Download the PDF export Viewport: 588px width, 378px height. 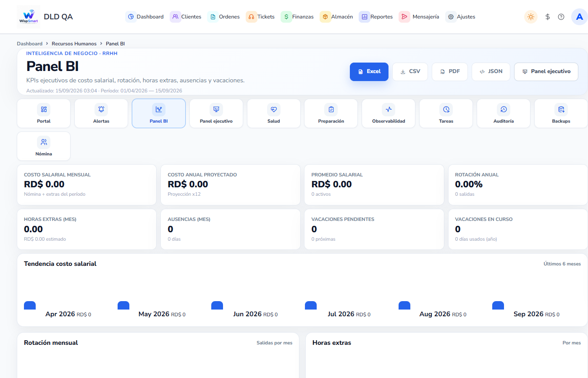pyautogui.click(x=450, y=72)
